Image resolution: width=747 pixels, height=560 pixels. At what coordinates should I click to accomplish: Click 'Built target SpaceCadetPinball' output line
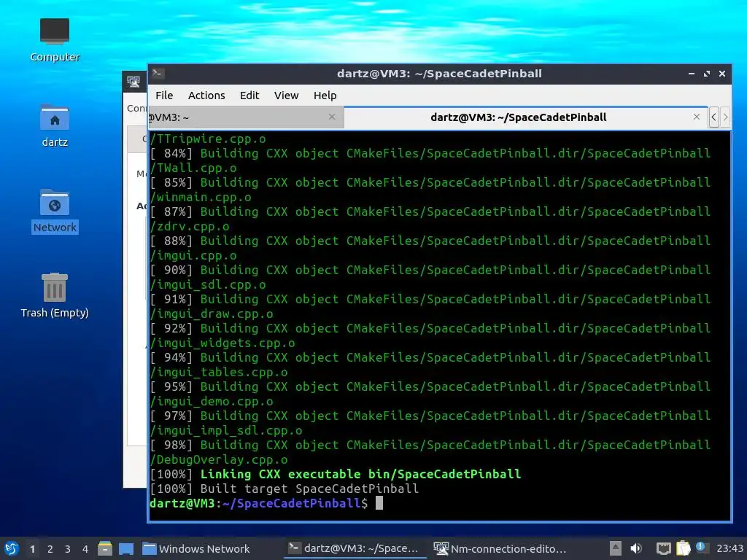tap(309, 489)
